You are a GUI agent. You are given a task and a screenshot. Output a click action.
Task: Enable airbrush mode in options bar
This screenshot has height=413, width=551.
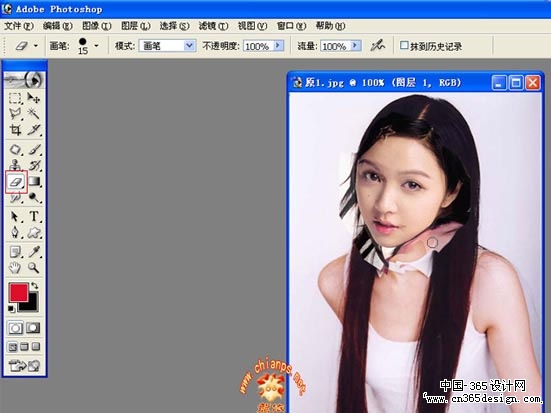pyautogui.click(x=378, y=46)
